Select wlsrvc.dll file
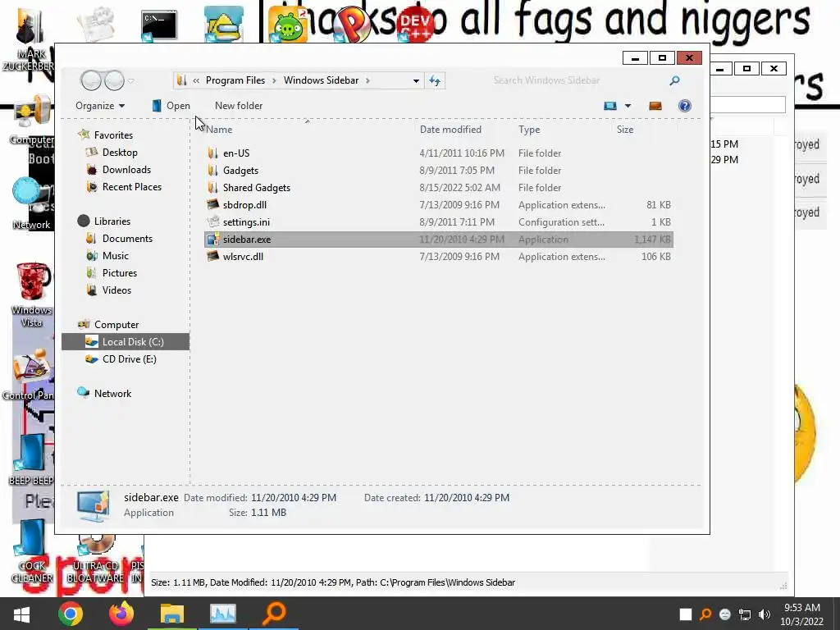Viewport: 840px width, 630px height. [439, 257]
